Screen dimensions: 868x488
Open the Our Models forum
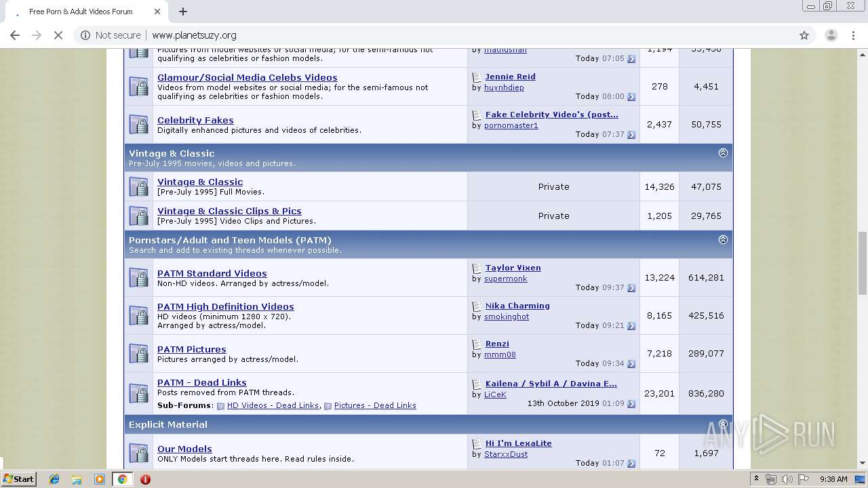coord(184,449)
